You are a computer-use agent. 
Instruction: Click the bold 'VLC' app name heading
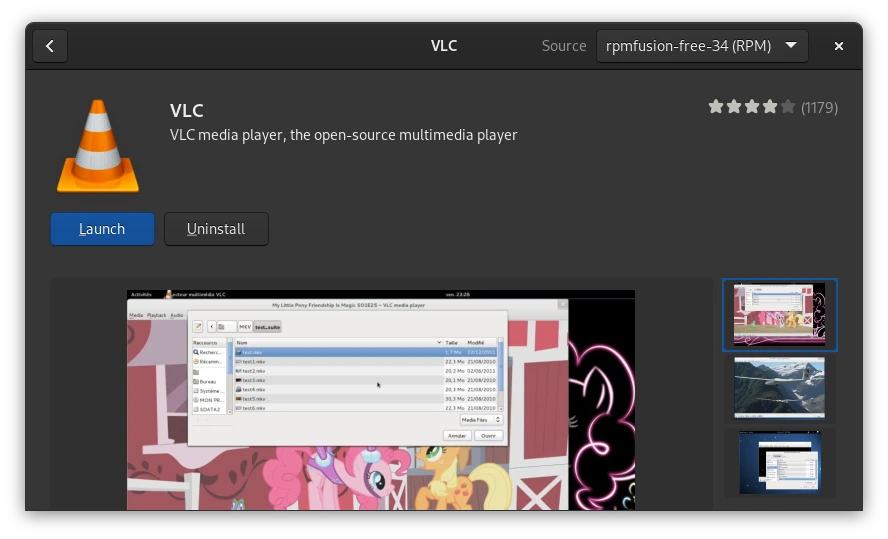click(186, 110)
